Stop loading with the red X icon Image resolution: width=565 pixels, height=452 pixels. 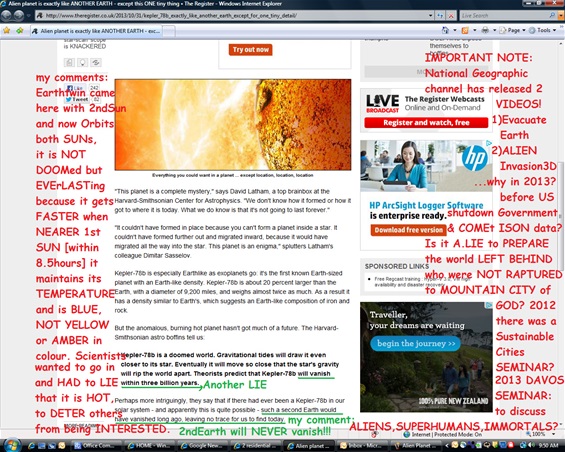coord(451,15)
